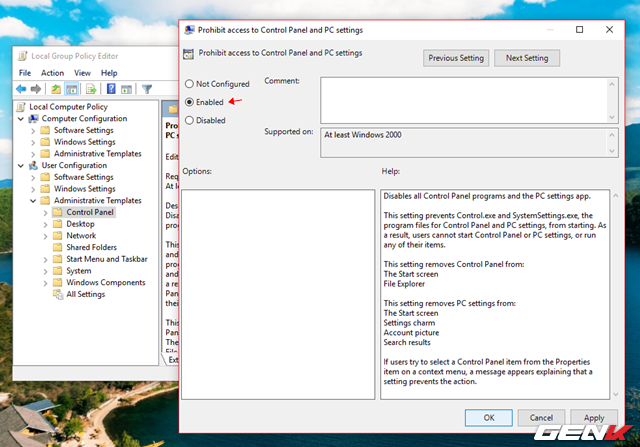Select the Not Configured radio button
Image resolution: width=640 pixels, height=447 pixels.
tap(189, 84)
